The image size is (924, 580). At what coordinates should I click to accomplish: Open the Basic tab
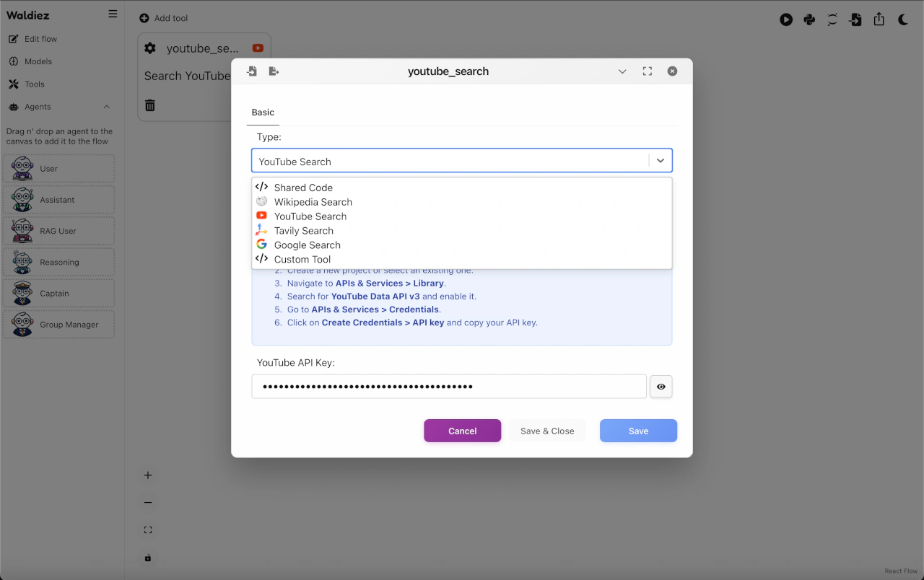[263, 113]
